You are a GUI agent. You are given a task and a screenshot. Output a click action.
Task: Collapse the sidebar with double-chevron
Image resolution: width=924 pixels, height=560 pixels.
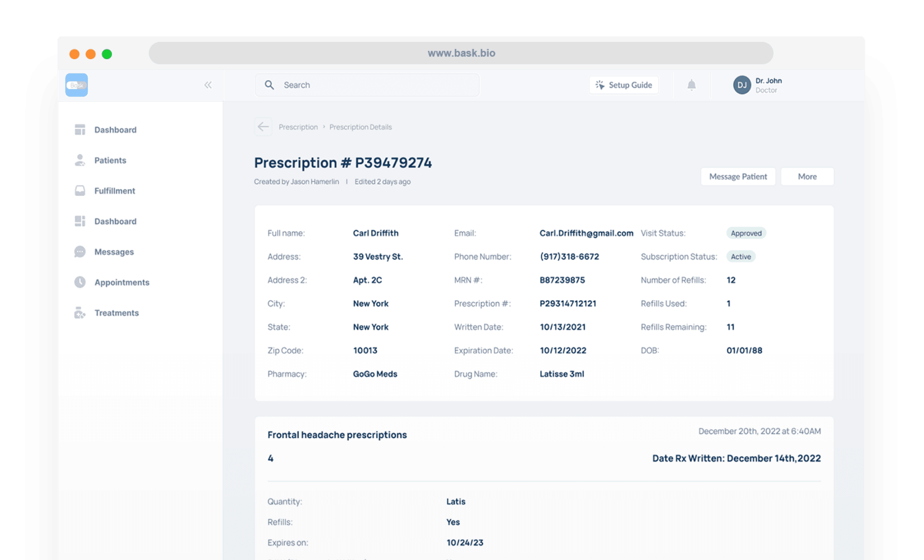(x=208, y=85)
